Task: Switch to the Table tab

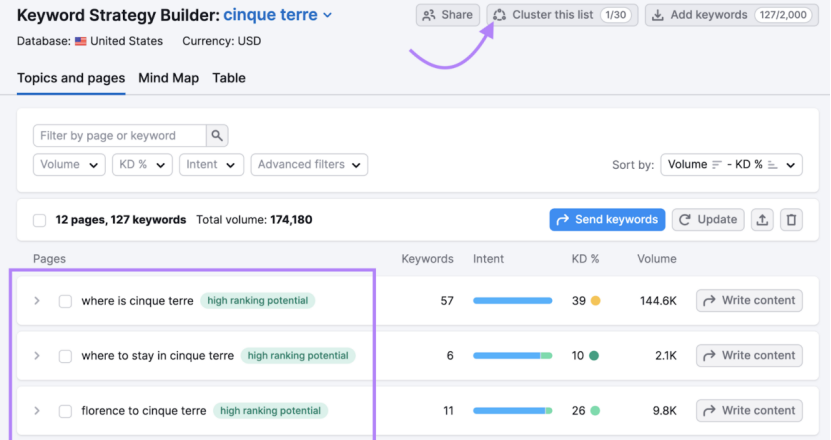Action: point(229,78)
